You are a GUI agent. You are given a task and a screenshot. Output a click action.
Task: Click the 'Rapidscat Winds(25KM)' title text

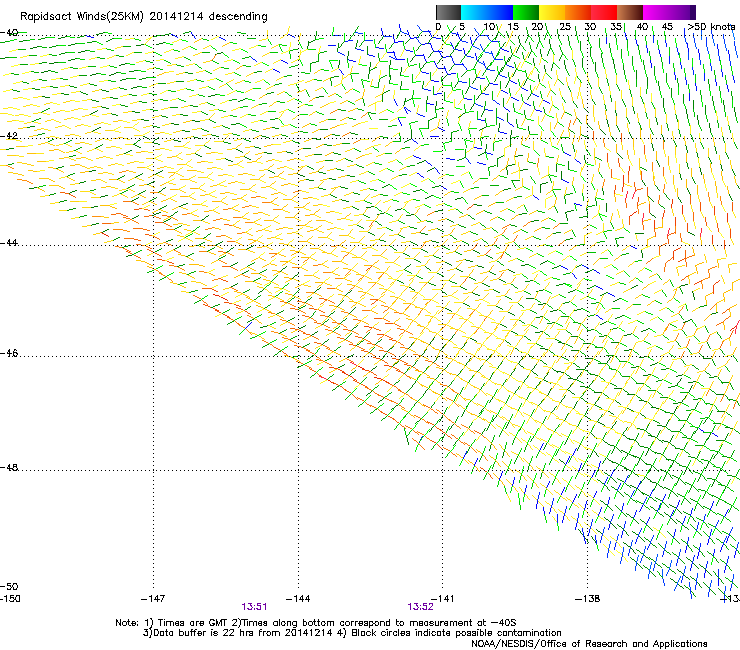coord(82,17)
